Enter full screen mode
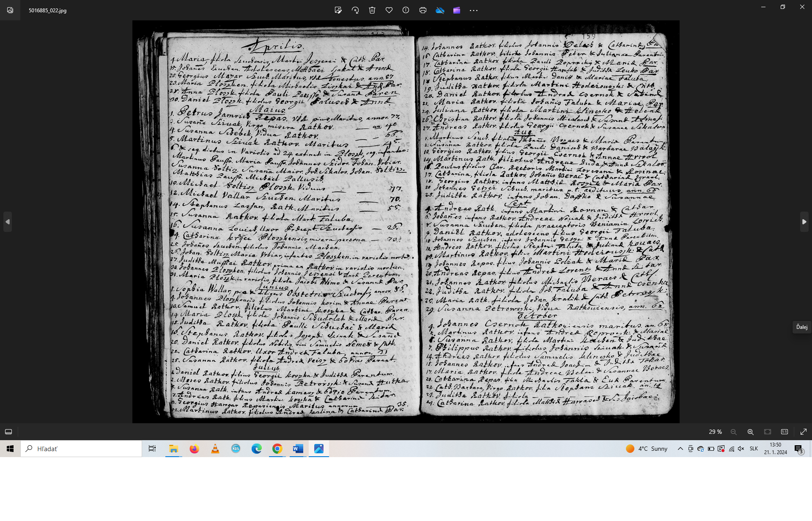Viewport: 812px width, 521px height. click(804, 432)
